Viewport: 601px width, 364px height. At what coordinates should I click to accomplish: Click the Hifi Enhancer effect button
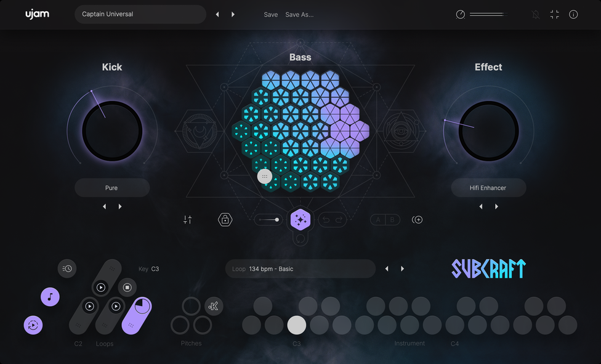pyautogui.click(x=488, y=187)
